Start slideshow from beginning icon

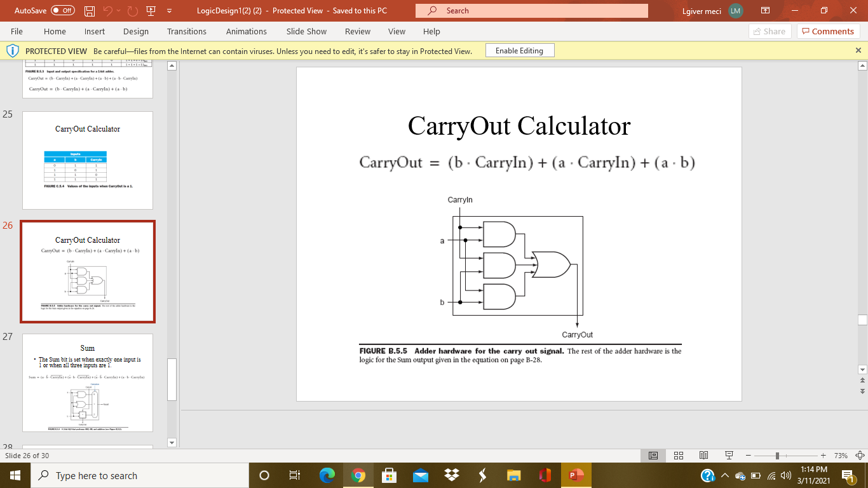point(151,11)
